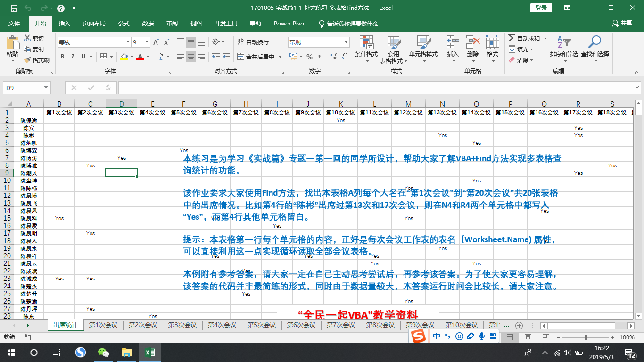Toggle align left
The height and width of the screenshot is (362, 644).
click(180, 57)
